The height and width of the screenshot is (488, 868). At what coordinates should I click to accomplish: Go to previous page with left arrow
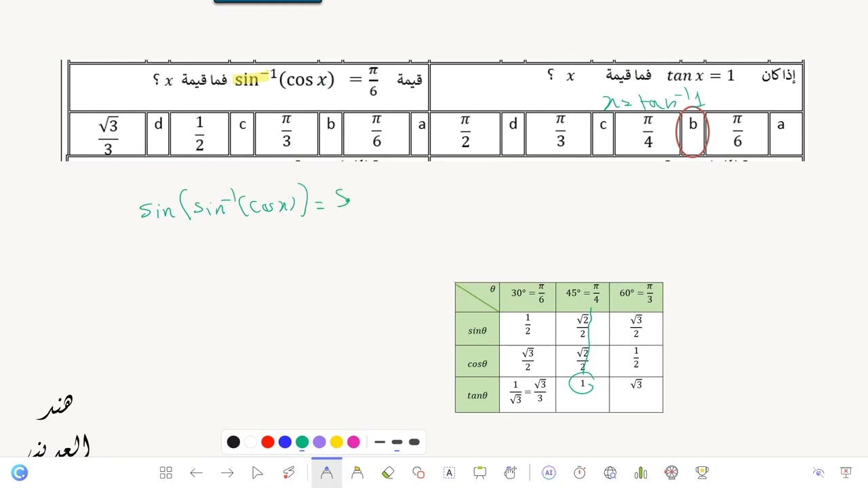[x=197, y=473]
